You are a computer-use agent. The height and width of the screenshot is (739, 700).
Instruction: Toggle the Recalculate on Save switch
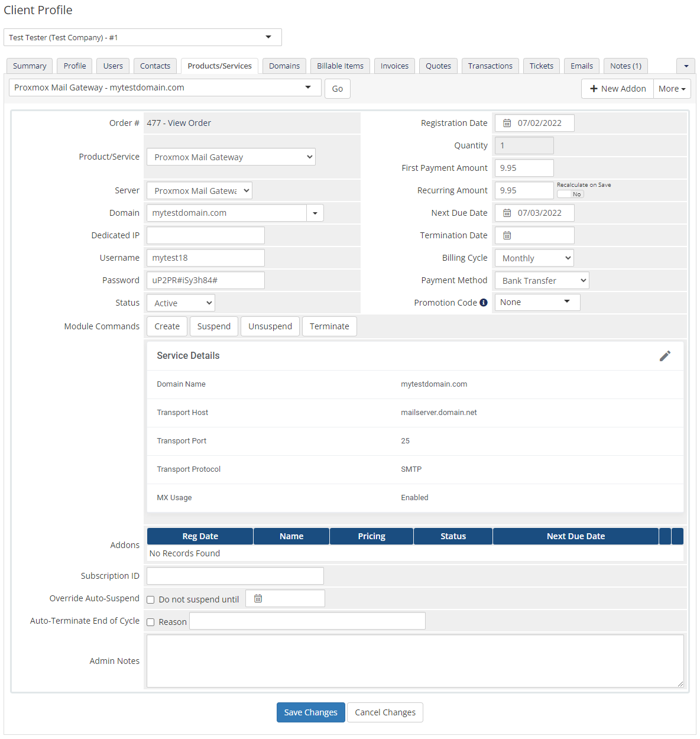pyautogui.click(x=570, y=194)
